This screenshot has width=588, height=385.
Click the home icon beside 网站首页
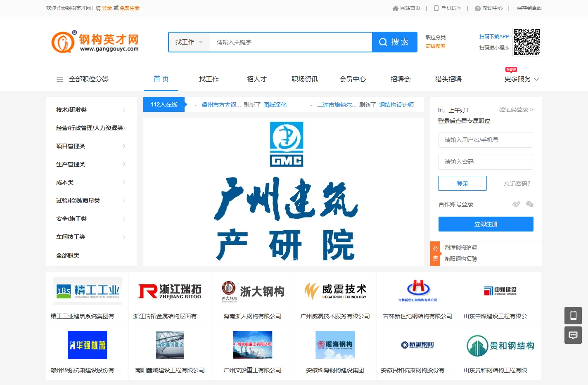pos(396,8)
